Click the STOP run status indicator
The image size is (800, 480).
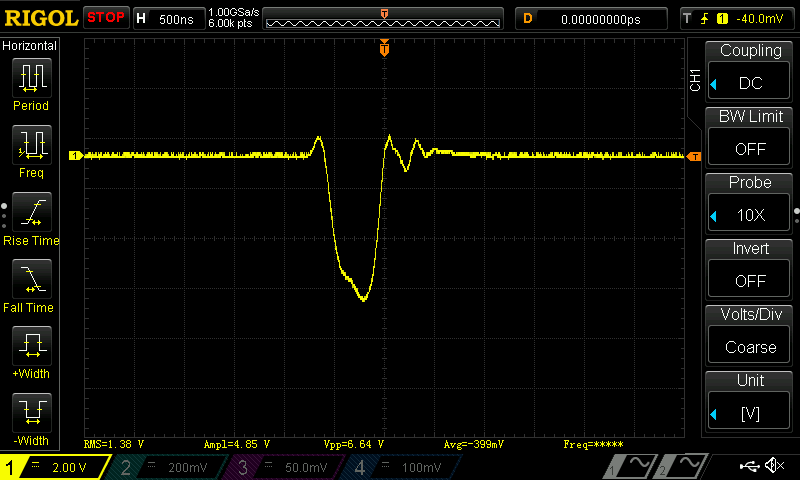(106, 17)
